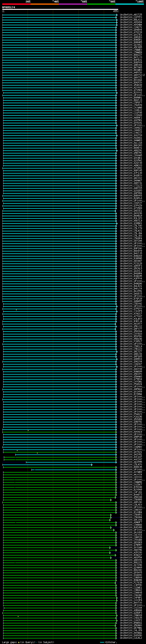The height and width of the screenshot is (644, 146).
Task: Click the green alignment bar for UniRef100_C2LRL2
Action: 60,638
